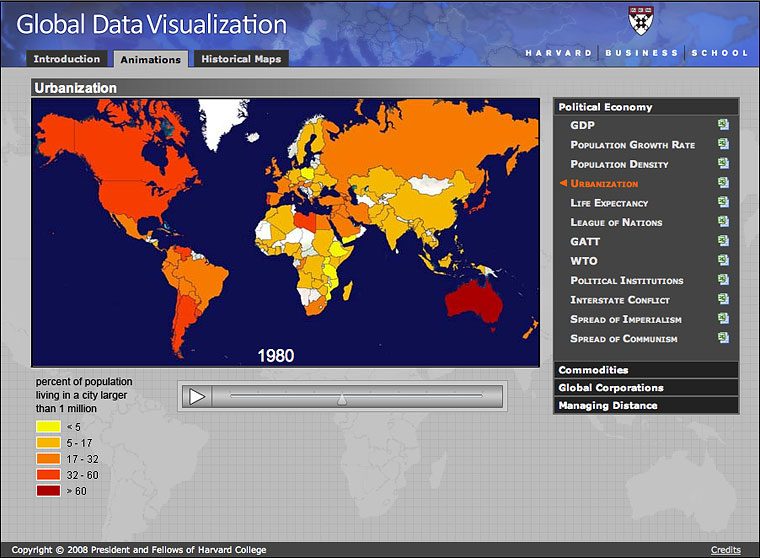Expand the Global Corporations section
Image resolution: width=760 pixels, height=558 pixels.
click(x=645, y=388)
